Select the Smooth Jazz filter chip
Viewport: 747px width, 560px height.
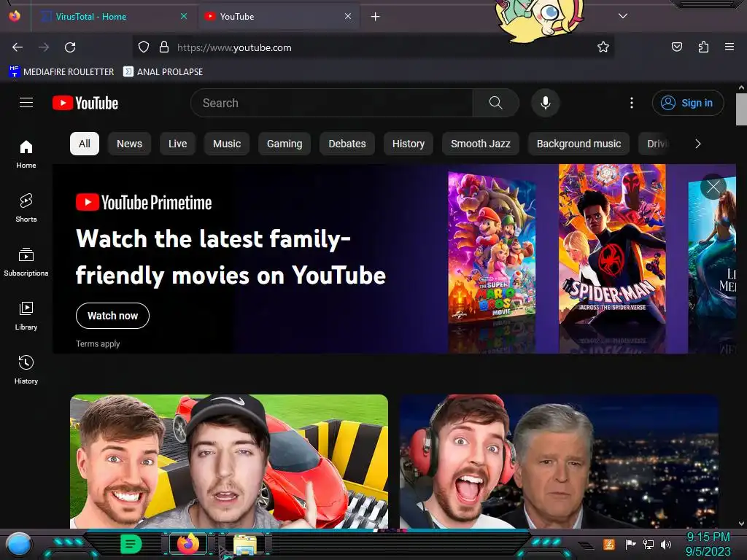pos(481,144)
